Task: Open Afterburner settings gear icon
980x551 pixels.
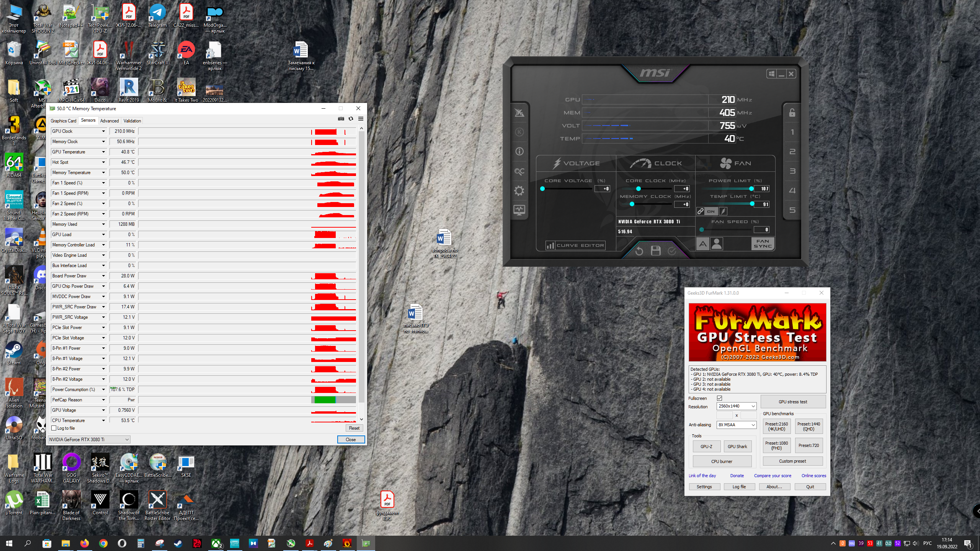Action: tap(519, 191)
